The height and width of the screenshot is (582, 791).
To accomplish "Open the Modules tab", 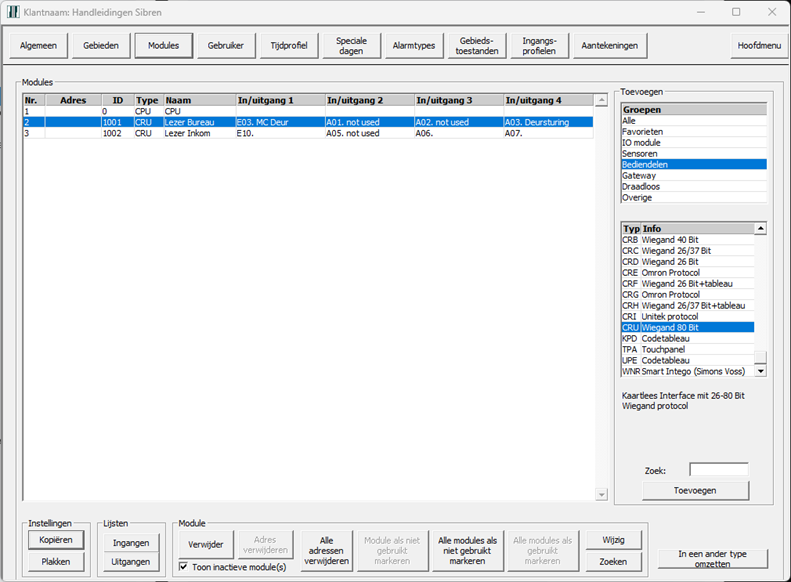I will [163, 45].
